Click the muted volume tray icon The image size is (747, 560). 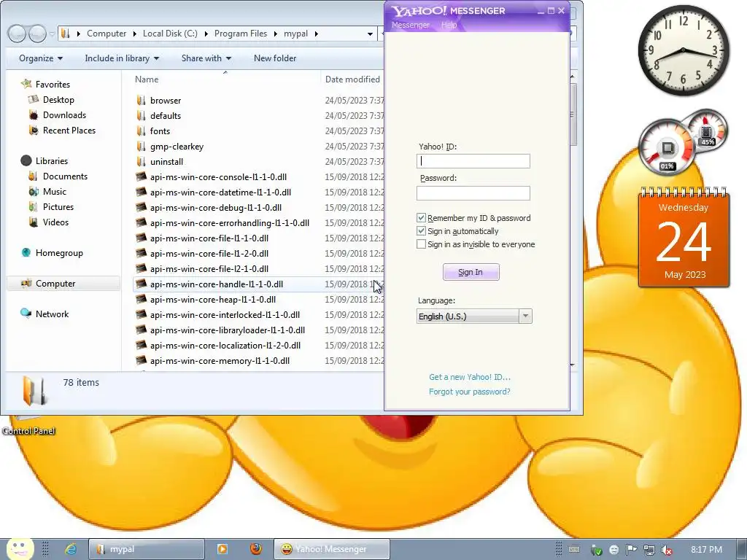pos(667,550)
